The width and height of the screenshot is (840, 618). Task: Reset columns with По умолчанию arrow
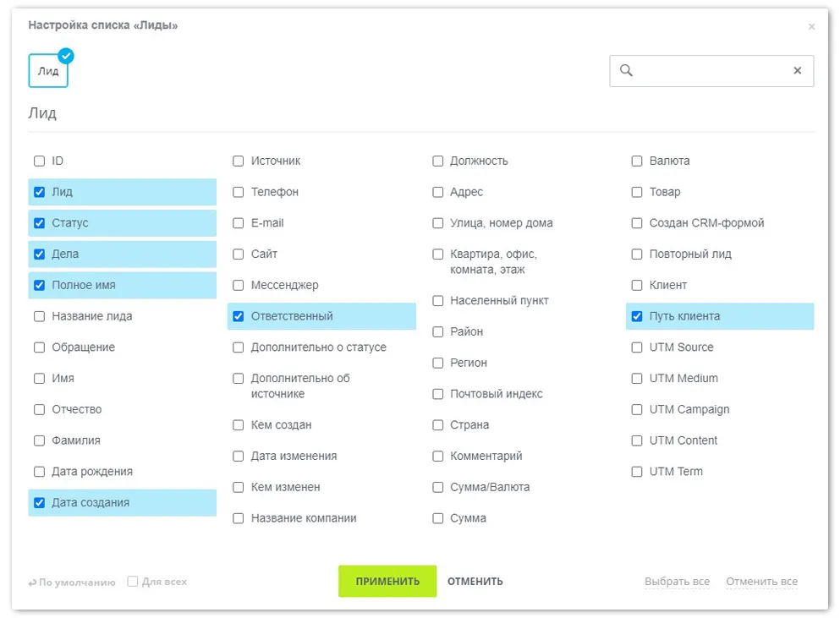(x=32, y=582)
